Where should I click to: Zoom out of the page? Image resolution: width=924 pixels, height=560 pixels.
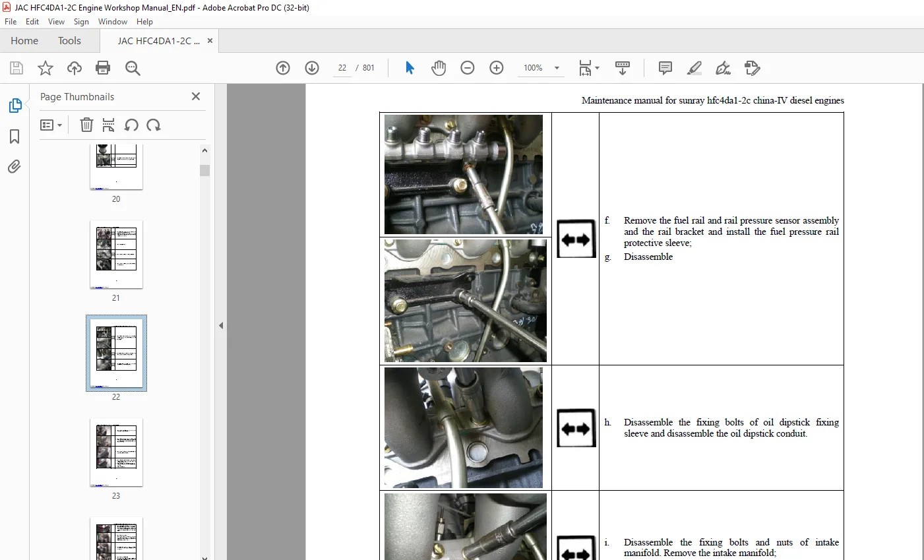(x=468, y=68)
